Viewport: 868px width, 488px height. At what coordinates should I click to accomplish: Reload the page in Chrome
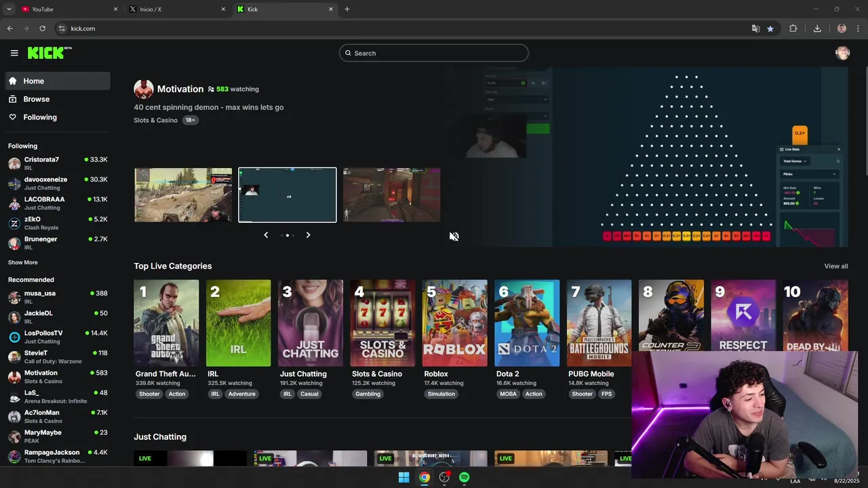tap(42, 28)
